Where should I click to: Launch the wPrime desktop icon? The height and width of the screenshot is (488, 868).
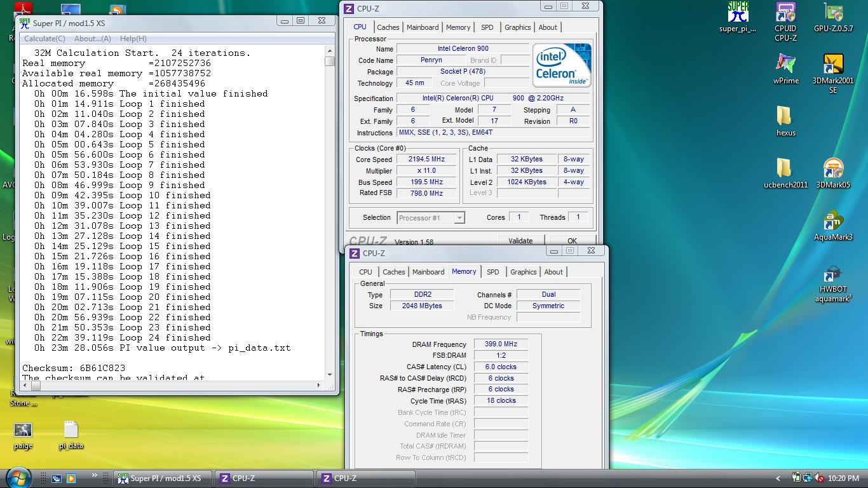785,64
